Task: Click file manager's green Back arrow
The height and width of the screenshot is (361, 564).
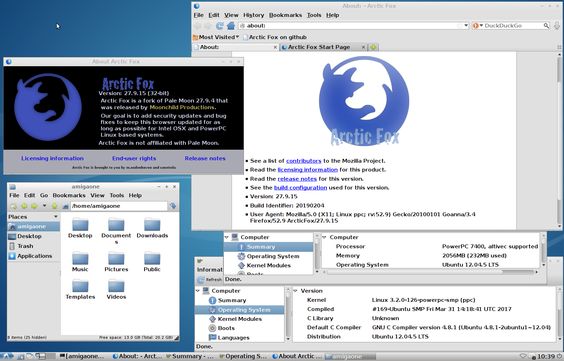Action: [x=24, y=206]
